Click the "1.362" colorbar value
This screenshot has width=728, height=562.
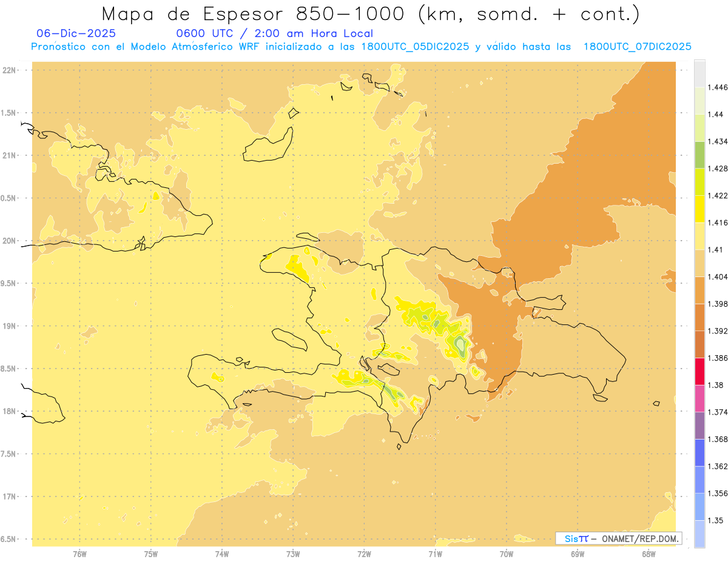click(x=719, y=466)
